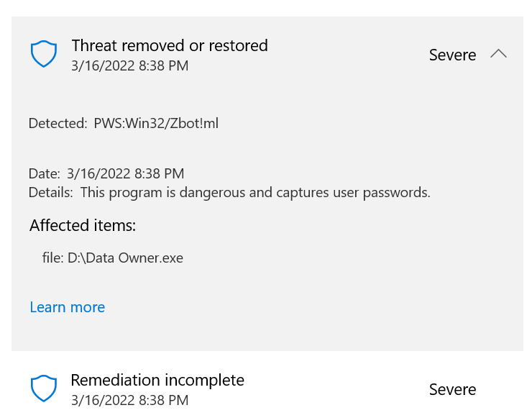
Task: Click the Remediation incomplete title text
Action: tap(157, 380)
